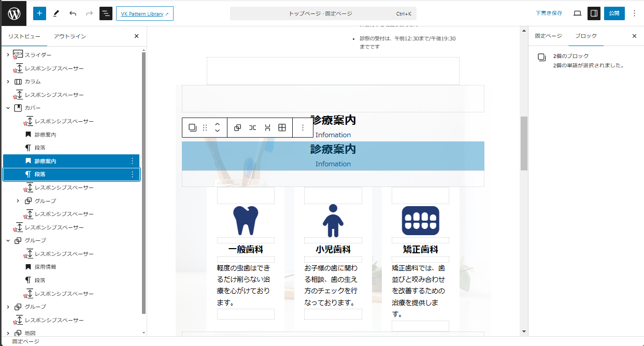Collapse the カバー block in list view

(x=8, y=108)
